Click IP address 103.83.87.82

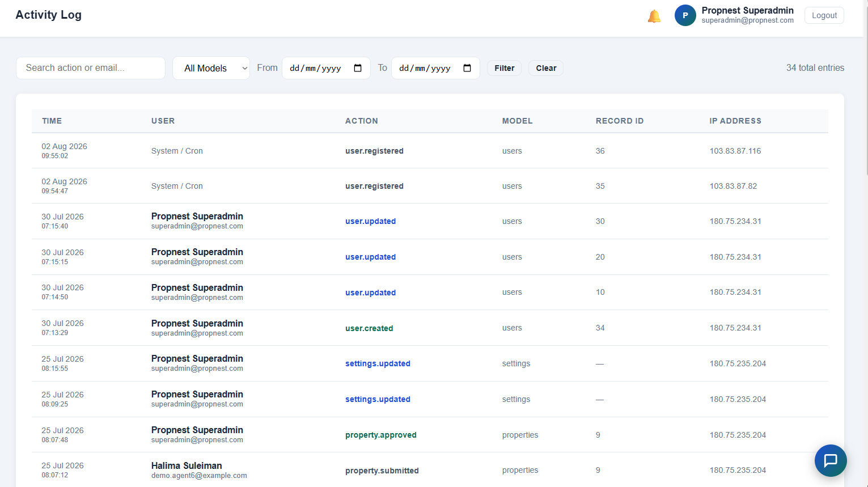pos(733,186)
